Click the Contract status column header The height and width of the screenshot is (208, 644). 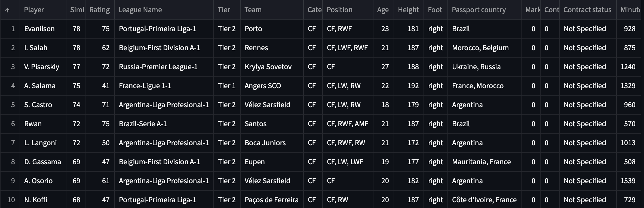pos(587,10)
